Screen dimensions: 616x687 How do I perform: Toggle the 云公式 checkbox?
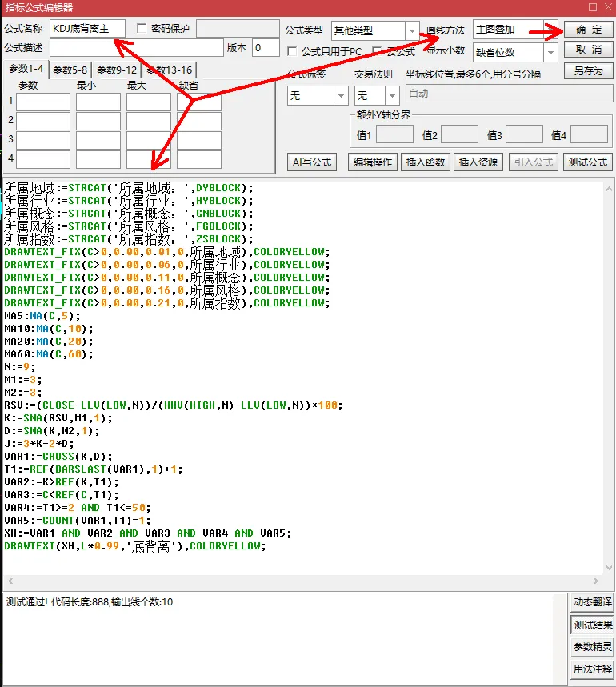pos(376,51)
